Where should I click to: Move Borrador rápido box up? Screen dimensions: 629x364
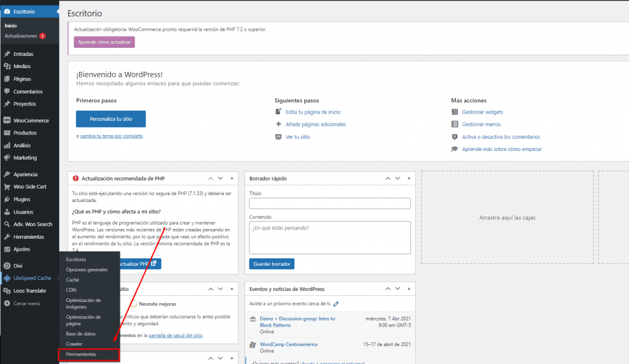(x=388, y=179)
